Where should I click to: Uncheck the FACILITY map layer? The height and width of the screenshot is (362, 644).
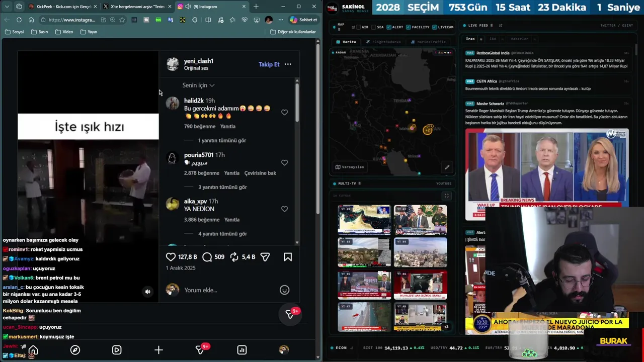pos(409,27)
